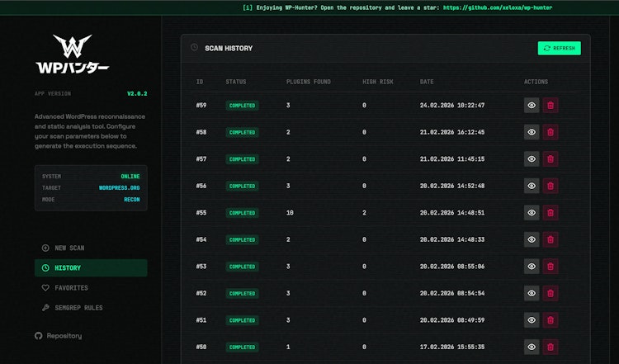
Task: Click date 24.02.2026 10:22:47
Action: 452,106
